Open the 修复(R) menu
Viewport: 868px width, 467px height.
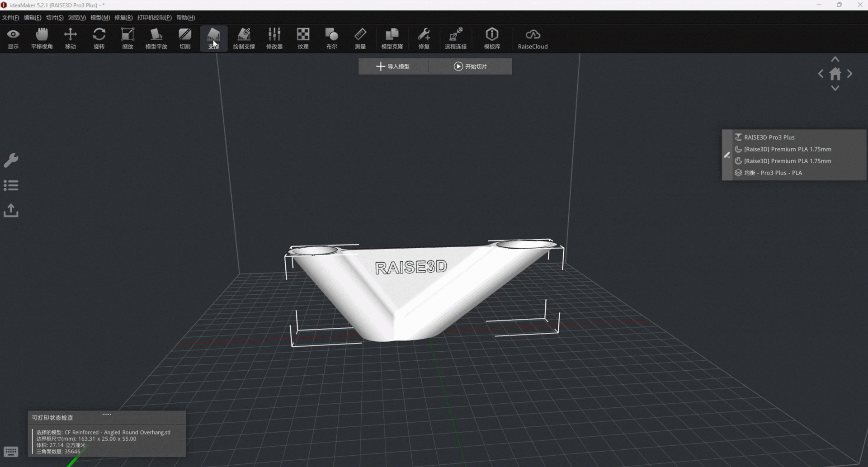coord(123,18)
